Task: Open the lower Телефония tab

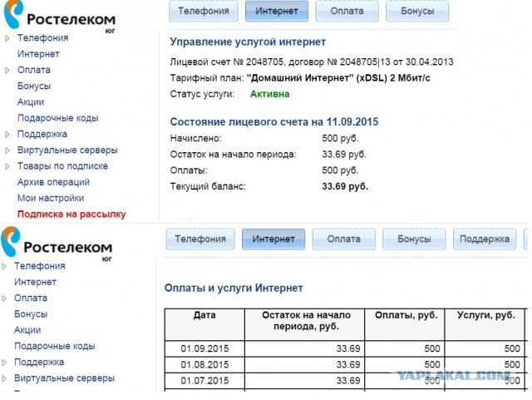Action: click(200, 239)
